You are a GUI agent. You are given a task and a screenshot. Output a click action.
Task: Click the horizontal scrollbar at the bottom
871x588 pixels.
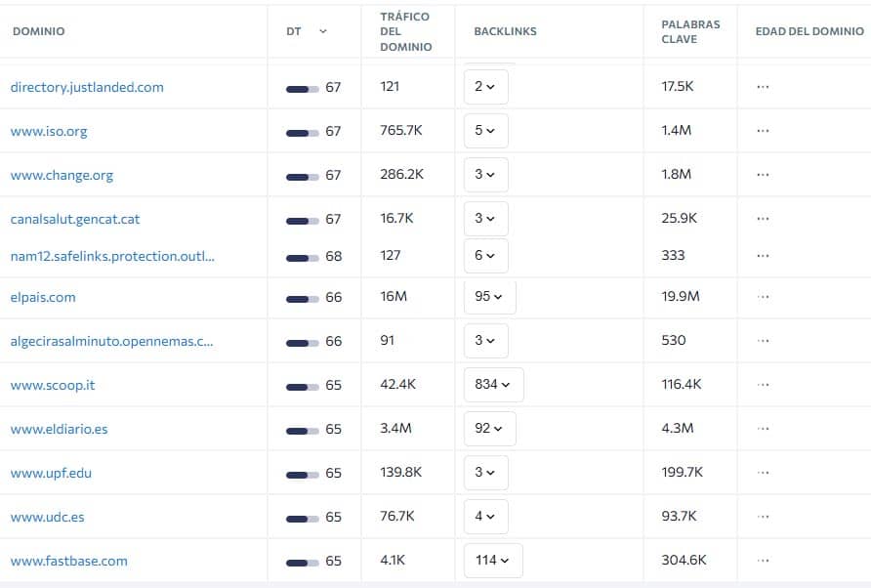pyautogui.click(x=435, y=583)
